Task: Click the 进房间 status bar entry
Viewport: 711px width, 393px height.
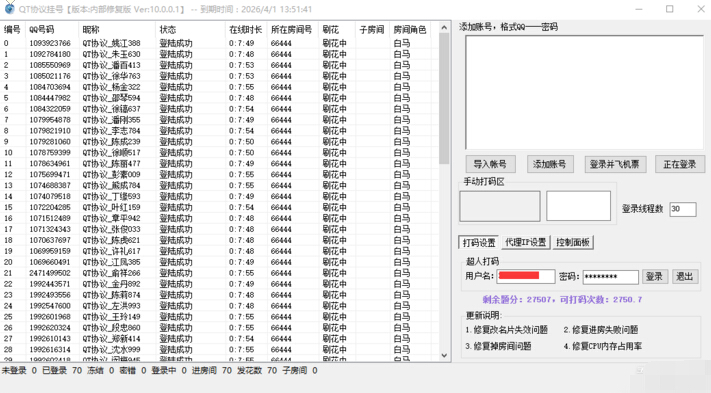Action: click(211, 371)
